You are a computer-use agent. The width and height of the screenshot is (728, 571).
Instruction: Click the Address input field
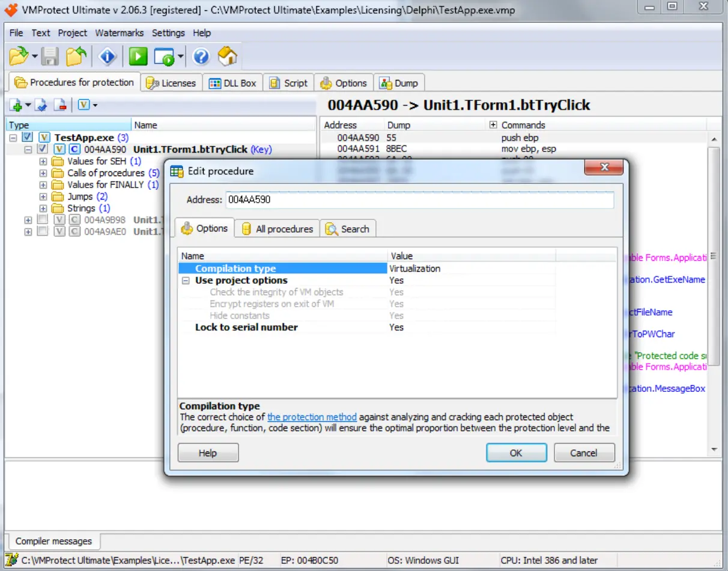pos(419,200)
